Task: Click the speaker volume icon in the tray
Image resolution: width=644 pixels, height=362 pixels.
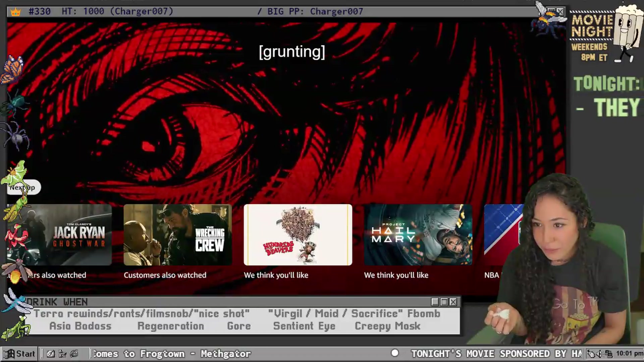Action: pyautogui.click(x=600, y=354)
